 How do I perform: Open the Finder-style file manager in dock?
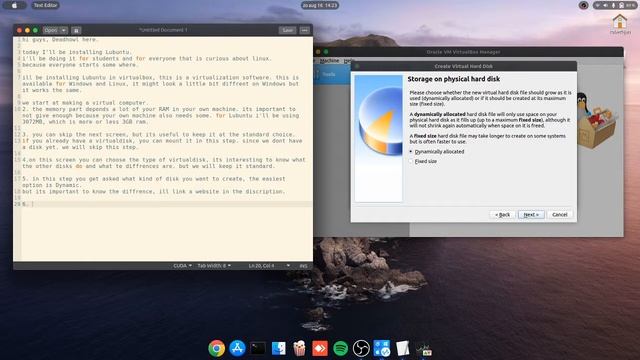pyautogui.click(x=279, y=349)
